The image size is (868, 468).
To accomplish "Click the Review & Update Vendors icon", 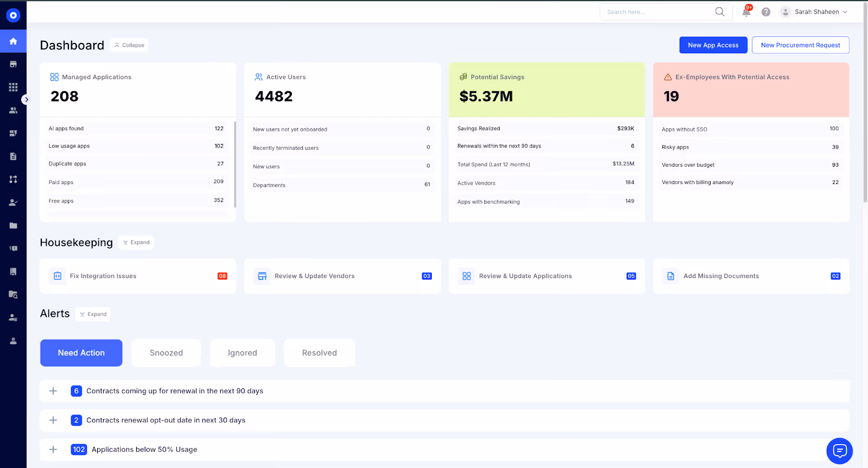I will (x=262, y=276).
